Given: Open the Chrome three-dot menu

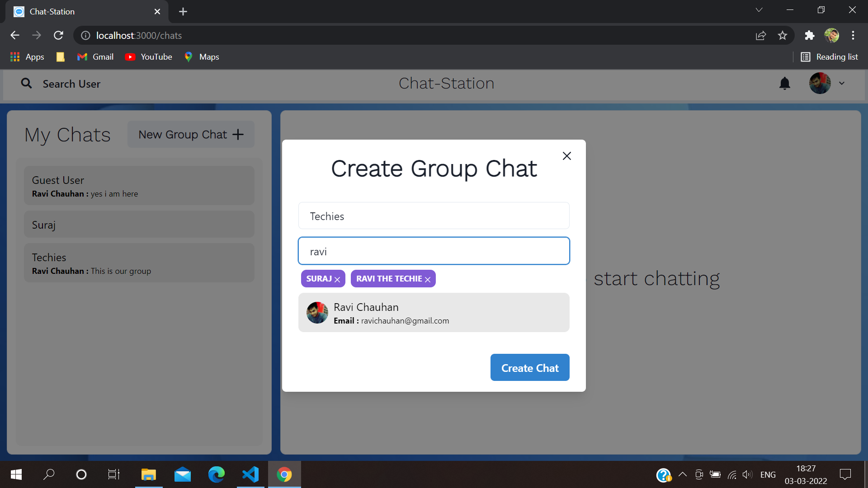Looking at the screenshot, I should [854, 35].
